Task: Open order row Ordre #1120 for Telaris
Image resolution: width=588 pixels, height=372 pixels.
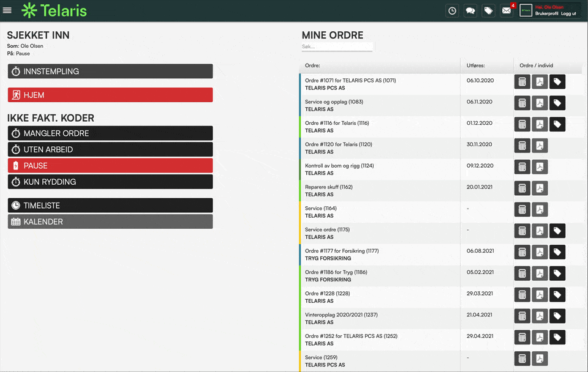Action: 440,148
